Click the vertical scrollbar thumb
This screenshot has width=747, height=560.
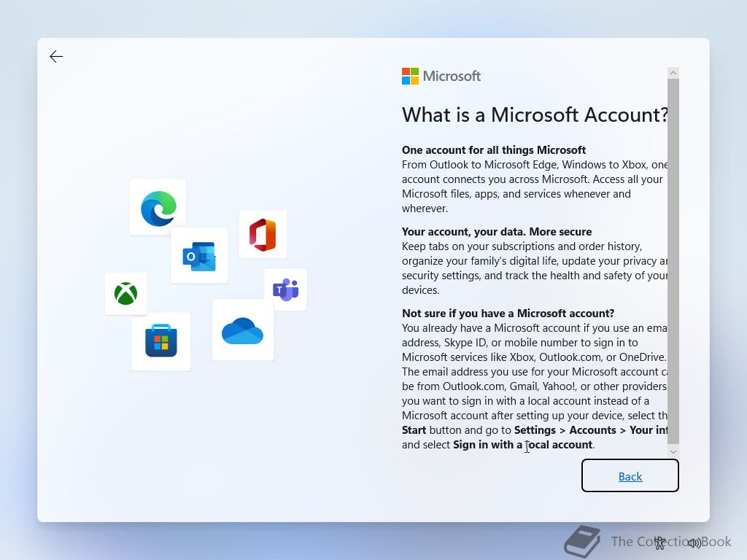click(x=673, y=262)
